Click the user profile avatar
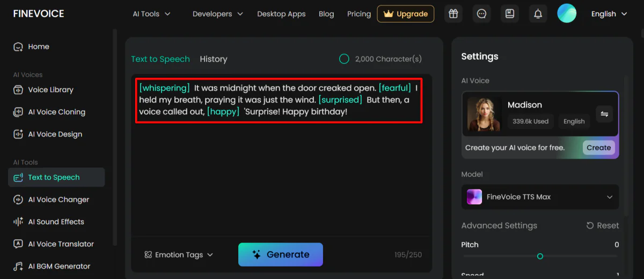 click(x=567, y=14)
